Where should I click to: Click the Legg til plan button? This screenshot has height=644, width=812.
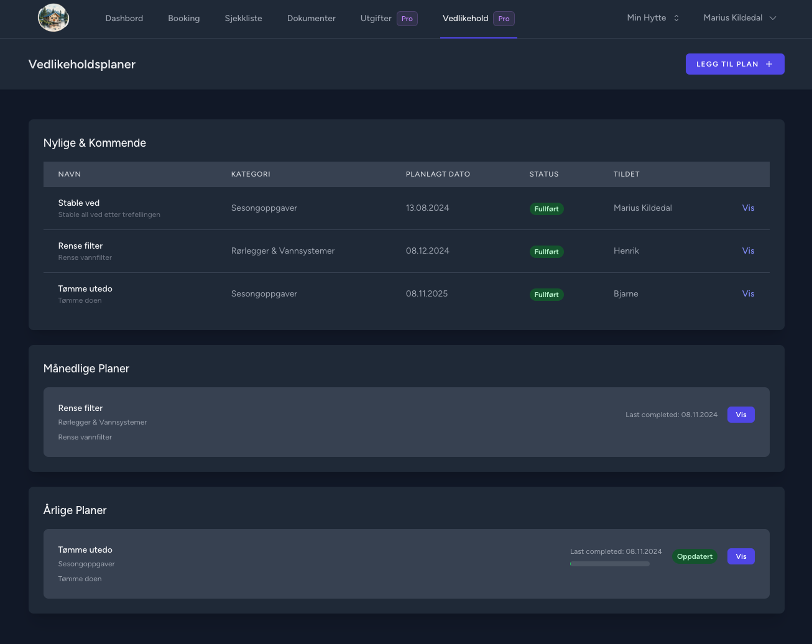click(735, 64)
